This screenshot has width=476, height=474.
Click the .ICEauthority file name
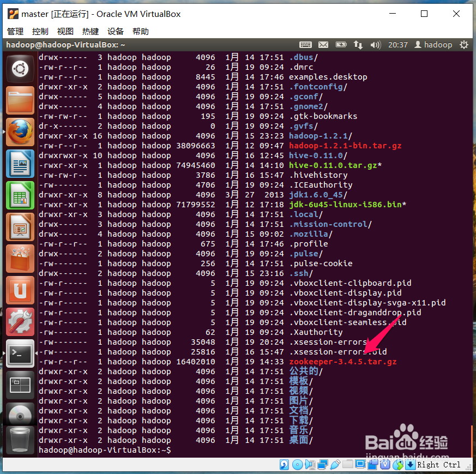point(321,185)
